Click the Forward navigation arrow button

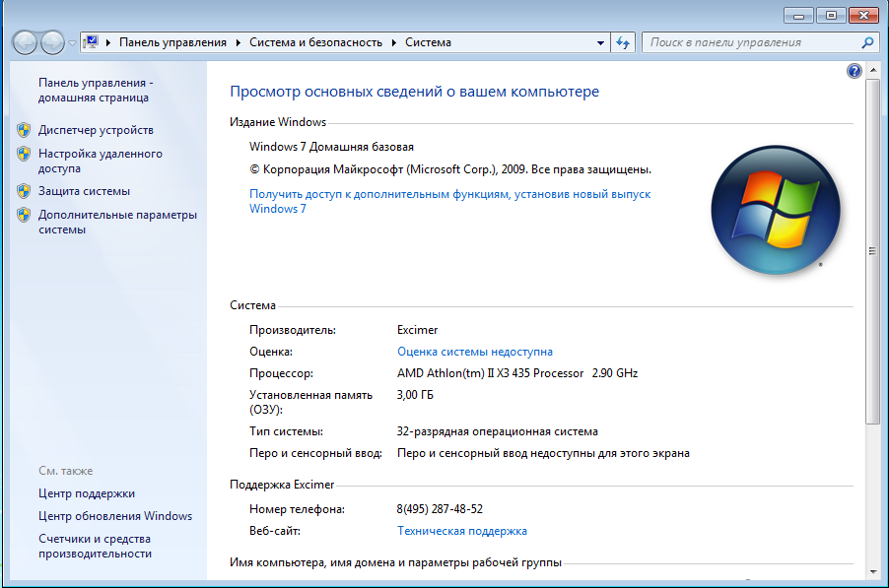(52, 42)
